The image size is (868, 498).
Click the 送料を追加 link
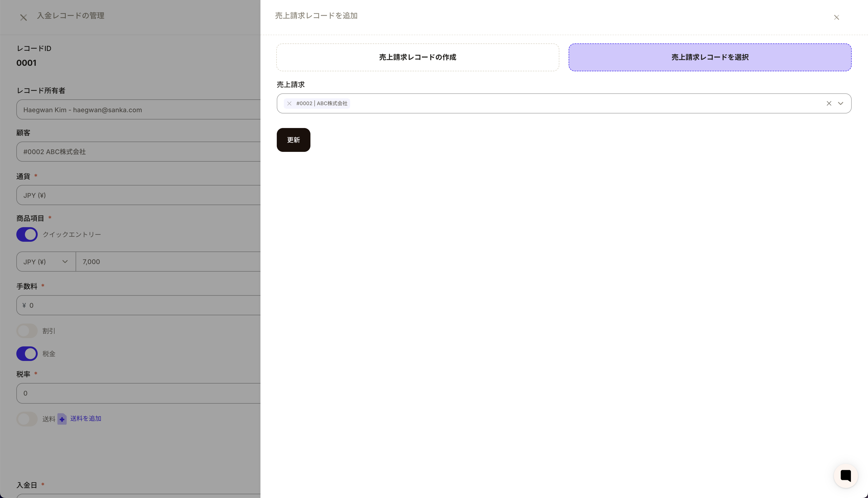click(x=86, y=418)
